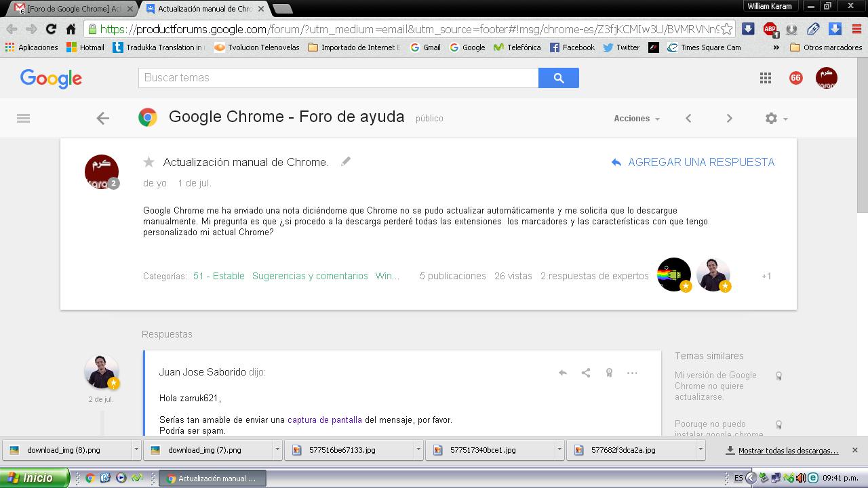The height and width of the screenshot is (488, 868).
Task: Open the Telefónica bookmark
Action: [x=517, y=47]
